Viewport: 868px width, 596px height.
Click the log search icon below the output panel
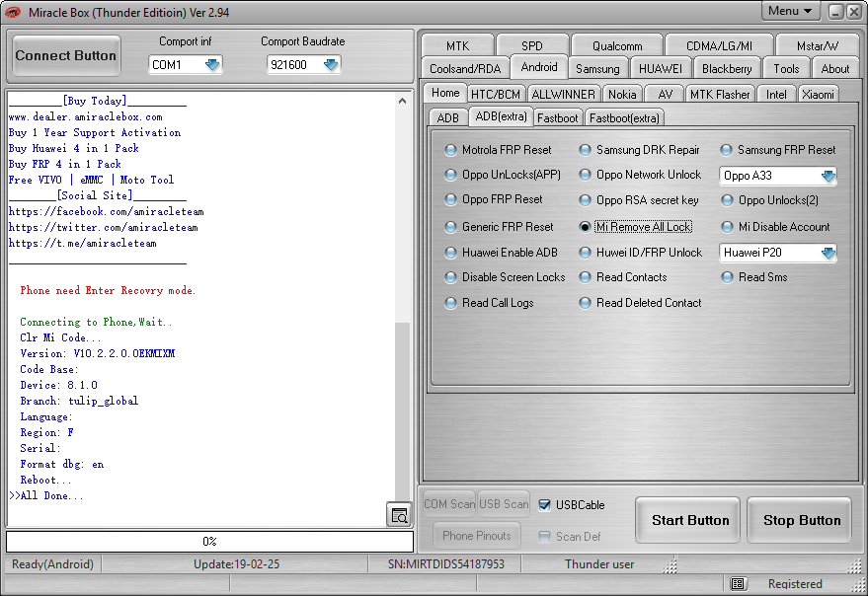coord(399,515)
